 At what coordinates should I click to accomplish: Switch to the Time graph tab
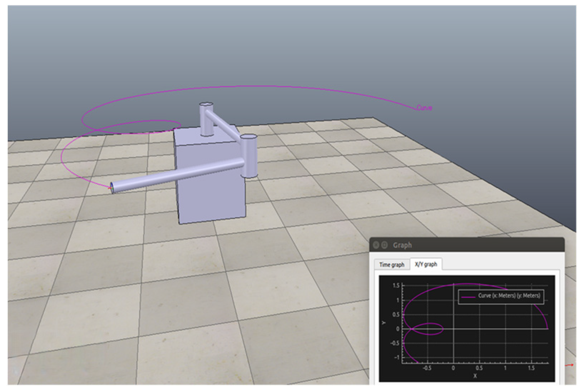(392, 265)
